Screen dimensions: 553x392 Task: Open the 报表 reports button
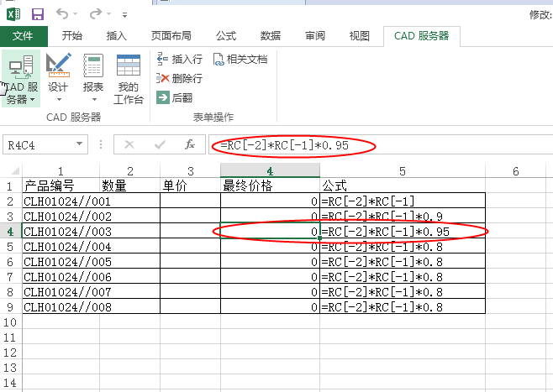click(93, 80)
